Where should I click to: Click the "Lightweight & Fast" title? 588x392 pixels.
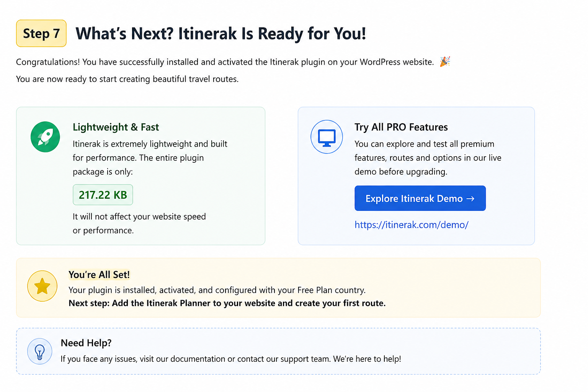(x=116, y=127)
